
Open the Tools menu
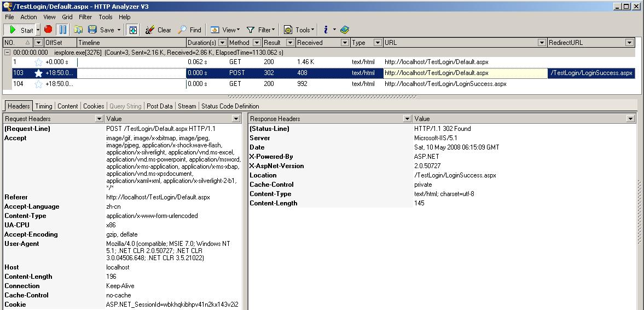106,17
